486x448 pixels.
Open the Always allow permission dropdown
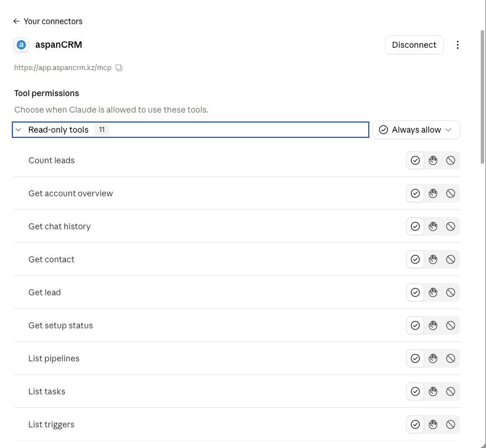coord(416,130)
